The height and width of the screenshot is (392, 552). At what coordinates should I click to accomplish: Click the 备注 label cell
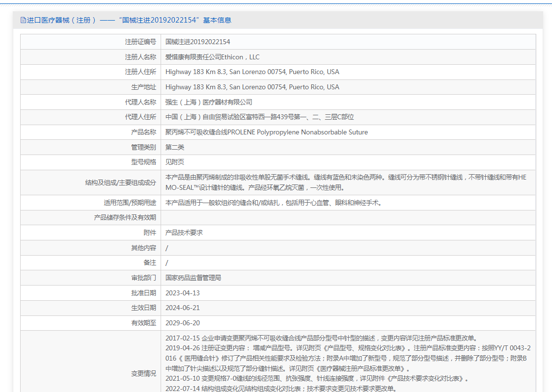[91, 262]
